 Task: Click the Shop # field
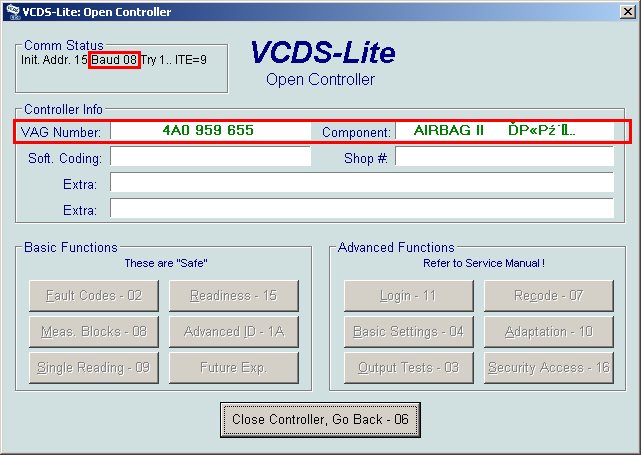504,157
